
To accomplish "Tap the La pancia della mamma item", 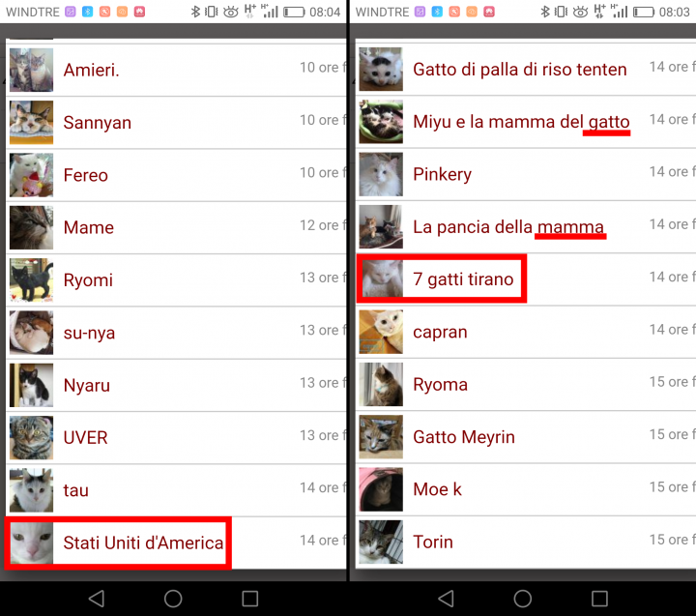I will coord(508,227).
